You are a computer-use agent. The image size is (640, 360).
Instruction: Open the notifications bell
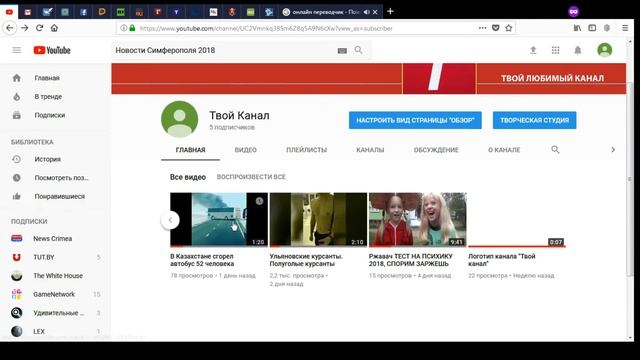coord(578,50)
